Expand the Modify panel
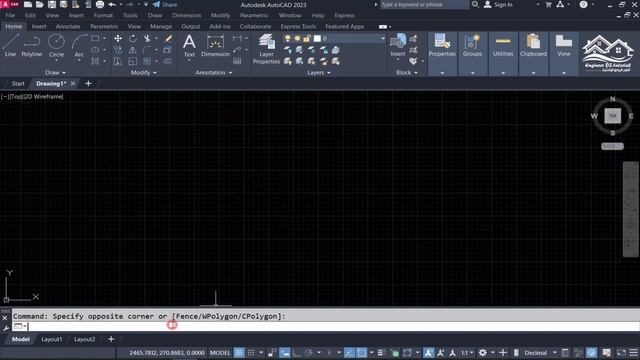 [143, 73]
